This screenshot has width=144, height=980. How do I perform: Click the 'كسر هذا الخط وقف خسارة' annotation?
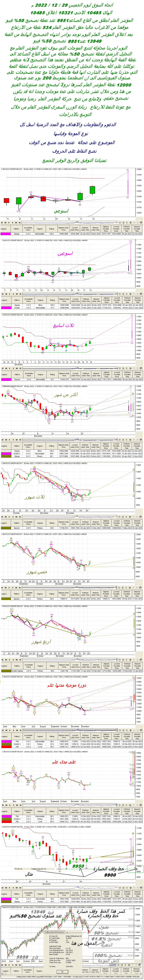[x=101, y=911]
